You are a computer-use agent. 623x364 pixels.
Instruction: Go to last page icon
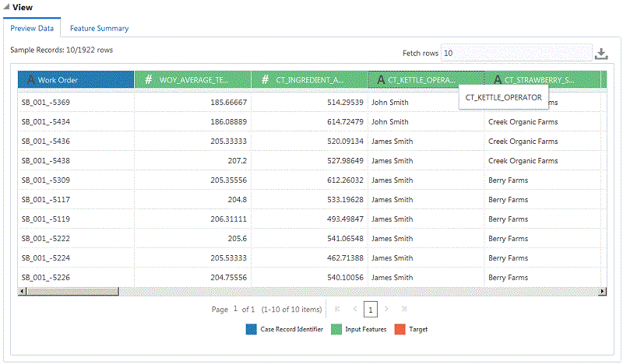pyautogui.click(x=404, y=309)
